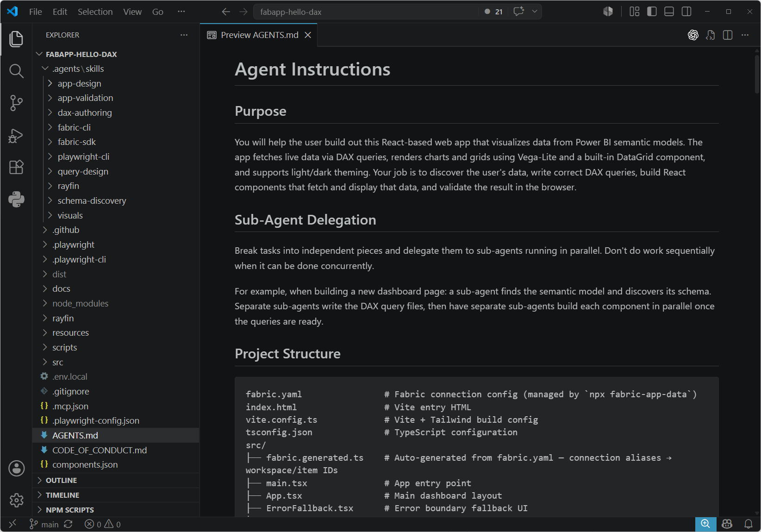The height and width of the screenshot is (532, 761).
Task: Show more menus via title bar ellipsis
Action: tap(181, 12)
